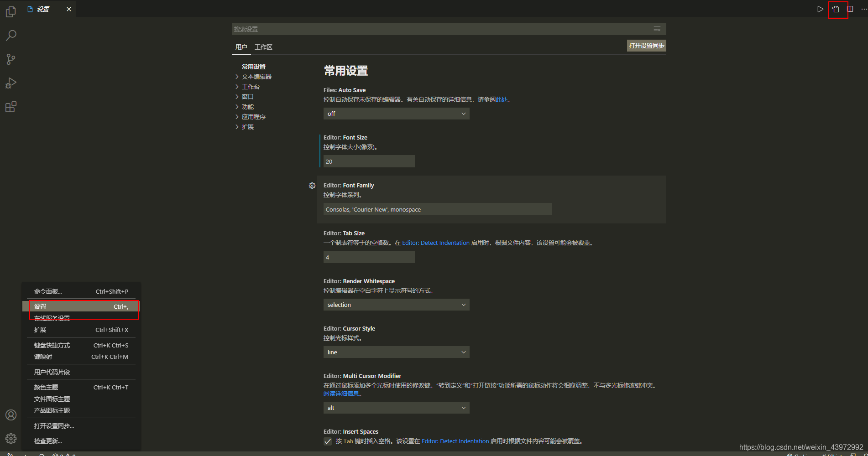Image resolution: width=868 pixels, height=456 pixels.
Task: Click inside the 搜索设置 search field
Action: (x=411, y=29)
